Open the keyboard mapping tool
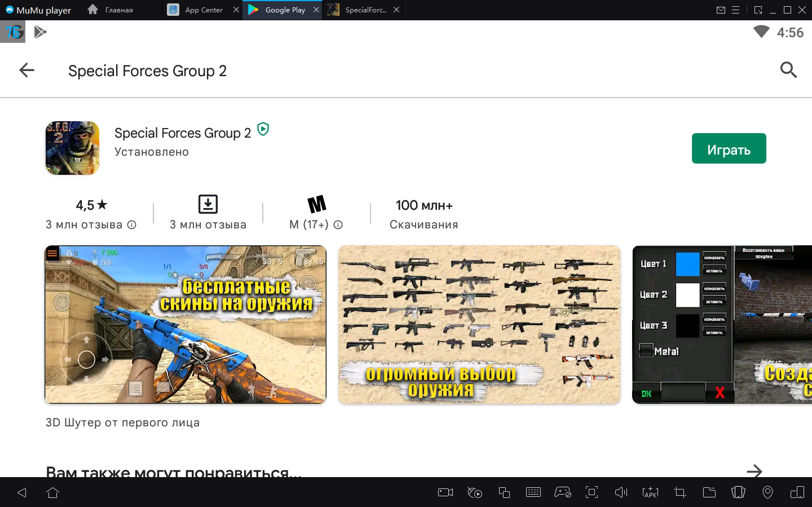The width and height of the screenshot is (812, 507). coord(533,492)
